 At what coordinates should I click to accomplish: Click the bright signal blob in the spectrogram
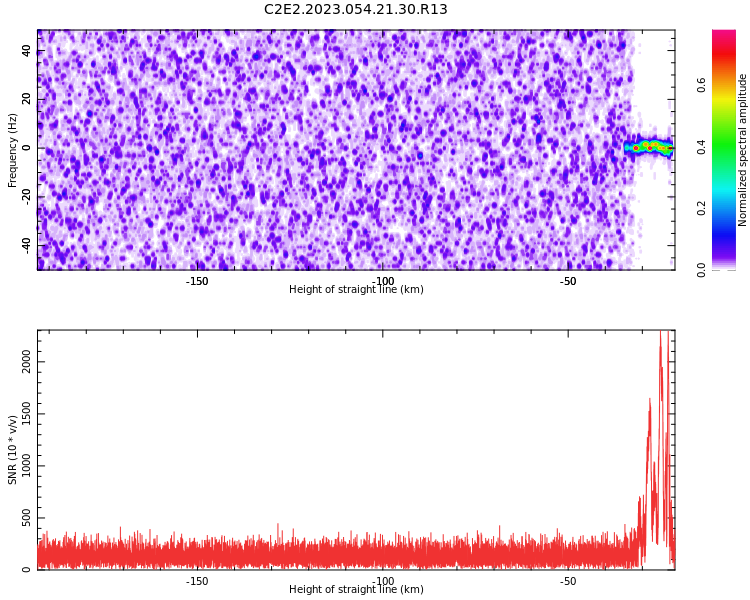tap(649, 146)
